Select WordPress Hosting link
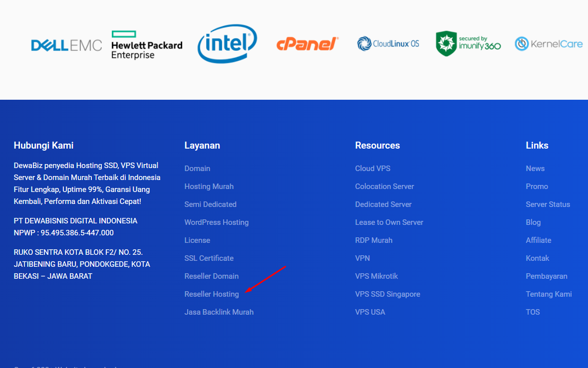The height and width of the screenshot is (368, 588). (216, 222)
